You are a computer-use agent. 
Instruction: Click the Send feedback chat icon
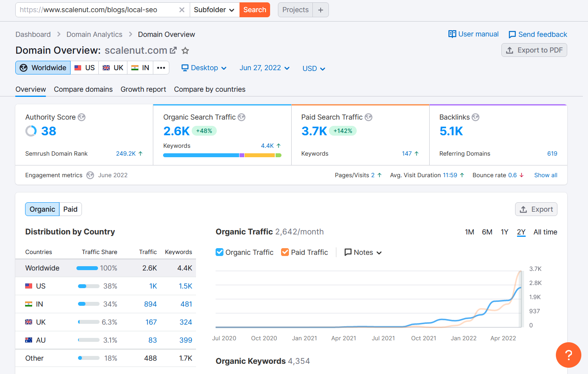pos(512,34)
